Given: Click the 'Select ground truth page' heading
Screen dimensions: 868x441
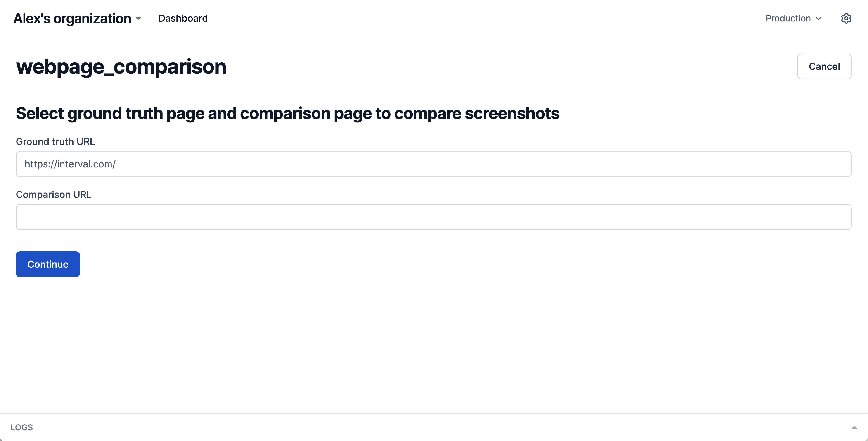Looking at the screenshot, I should [x=287, y=113].
